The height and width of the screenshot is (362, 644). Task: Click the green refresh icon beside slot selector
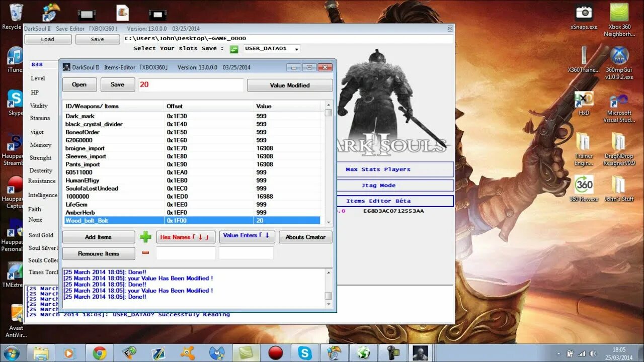(234, 49)
